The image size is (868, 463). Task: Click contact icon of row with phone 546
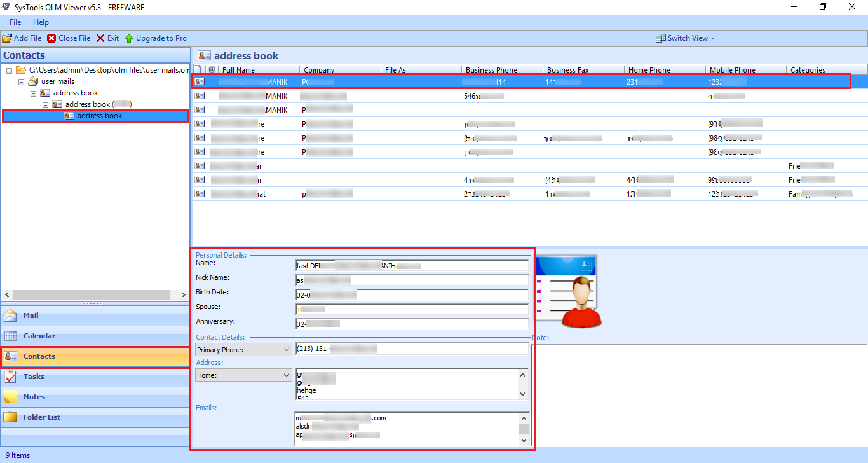pos(200,95)
